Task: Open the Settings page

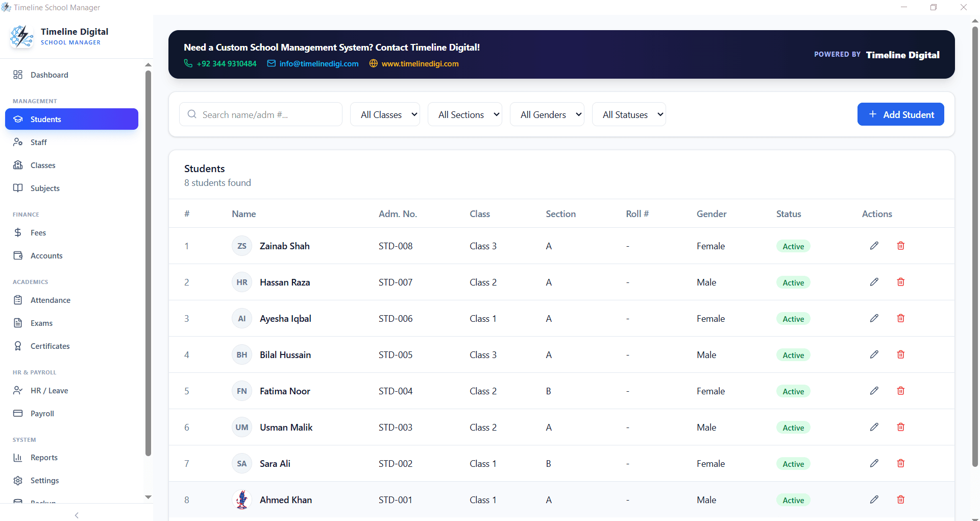Action: [44, 480]
